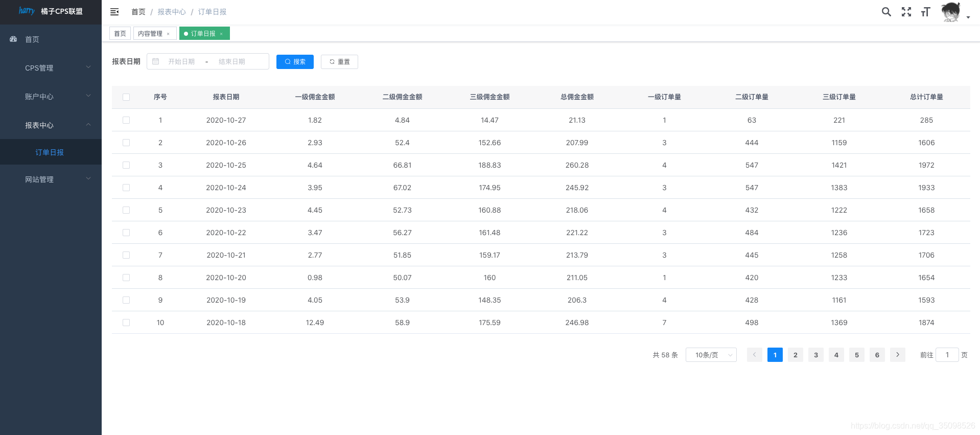Check row 2020-10-21 checkbox
The image size is (980, 435).
click(x=126, y=255)
